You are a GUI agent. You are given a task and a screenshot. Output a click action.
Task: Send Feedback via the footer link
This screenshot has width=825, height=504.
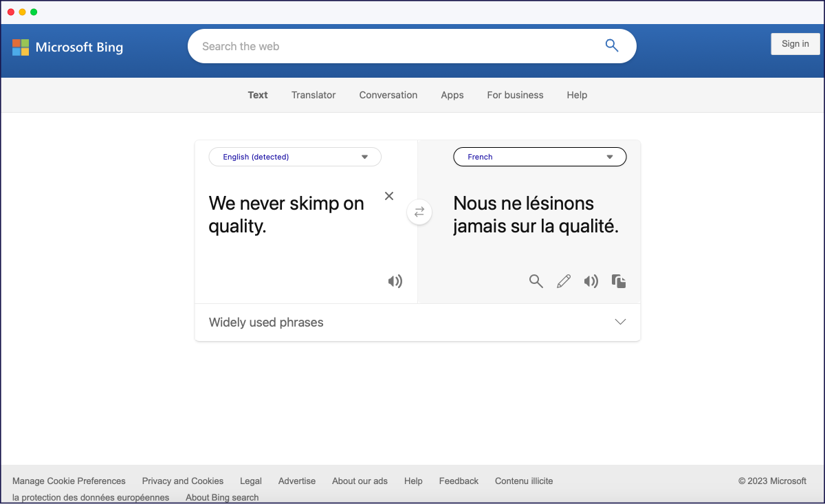point(459,481)
